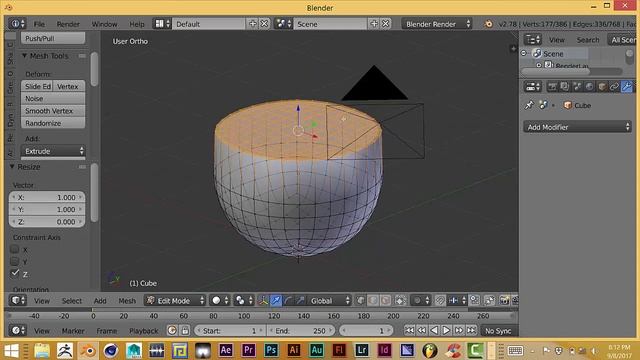Click the Push/Pull button
Image resolution: width=640 pixels, height=360 pixels.
53,38
